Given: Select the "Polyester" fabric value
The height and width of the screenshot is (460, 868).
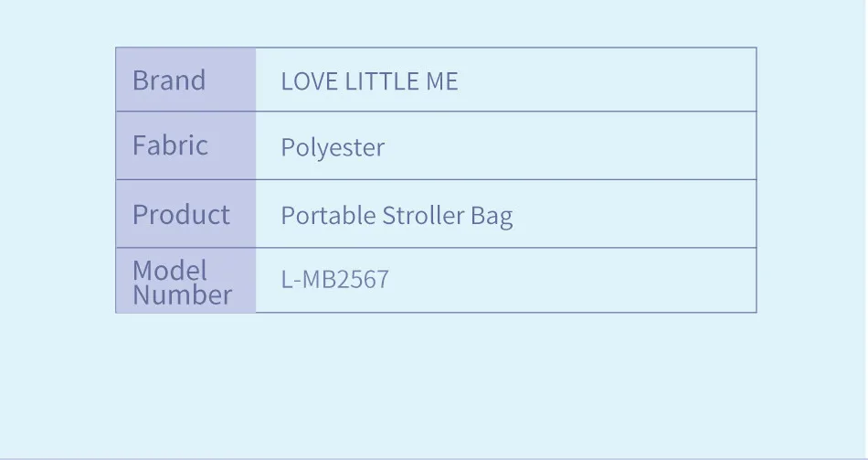Looking at the screenshot, I should tap(333, 147).
